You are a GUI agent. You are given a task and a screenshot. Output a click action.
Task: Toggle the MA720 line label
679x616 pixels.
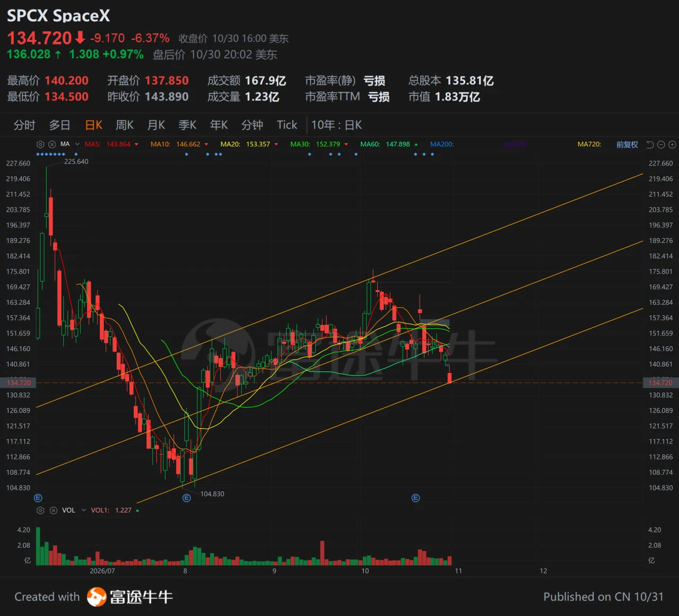(589, 144)
